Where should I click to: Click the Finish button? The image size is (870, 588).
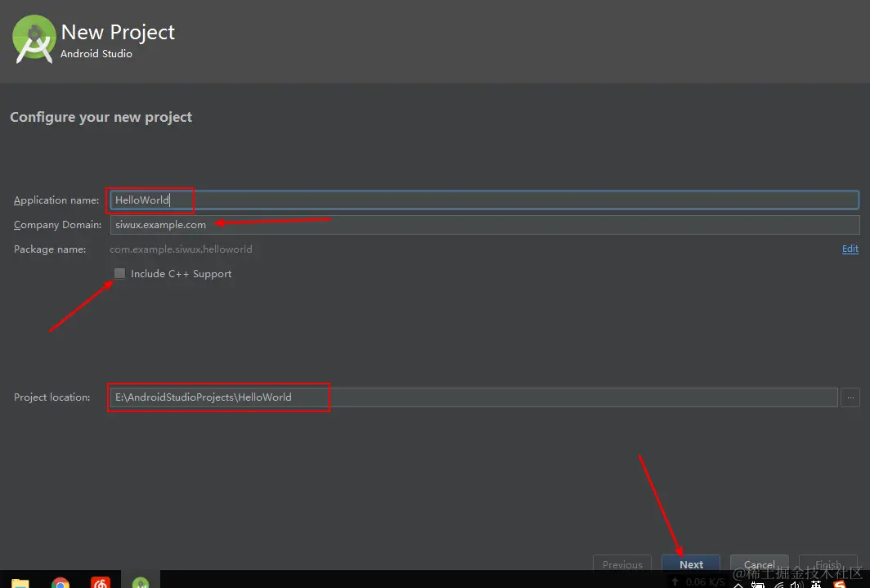(827, 563)
